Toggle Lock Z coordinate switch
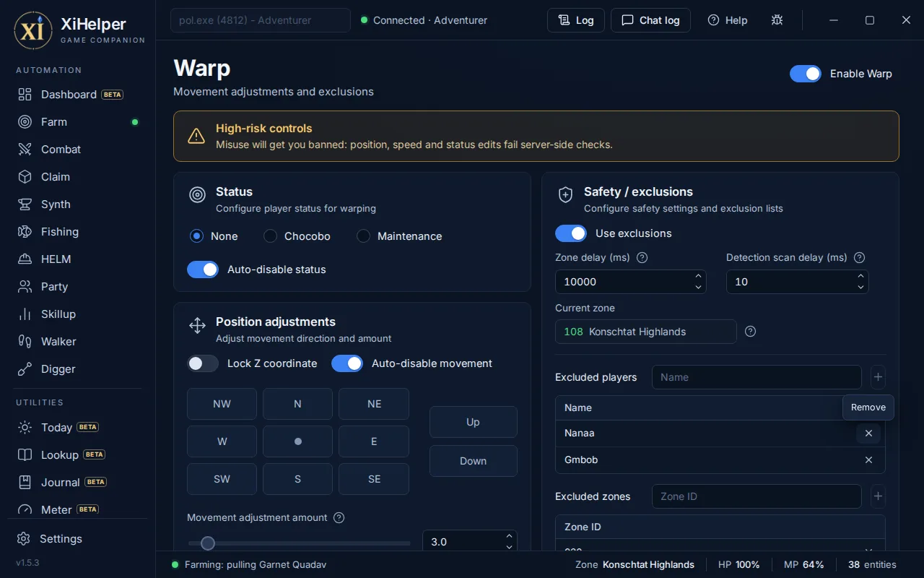This screenshot has height=578, width=924. pyautogui.click(x=203, y=363)
